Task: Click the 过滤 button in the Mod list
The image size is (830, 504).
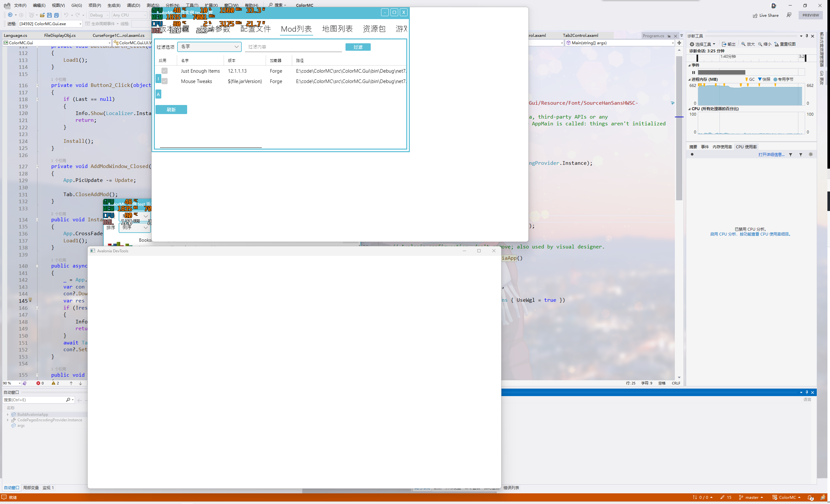Action: [358, 47]
